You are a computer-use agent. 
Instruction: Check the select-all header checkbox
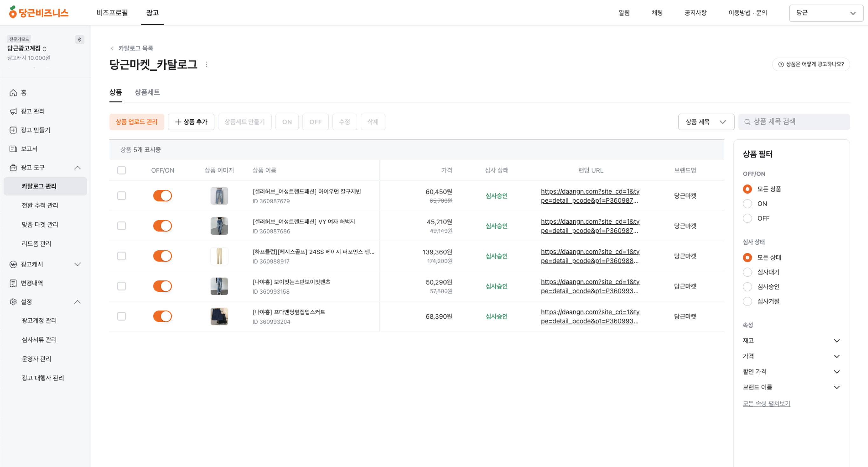121,170
